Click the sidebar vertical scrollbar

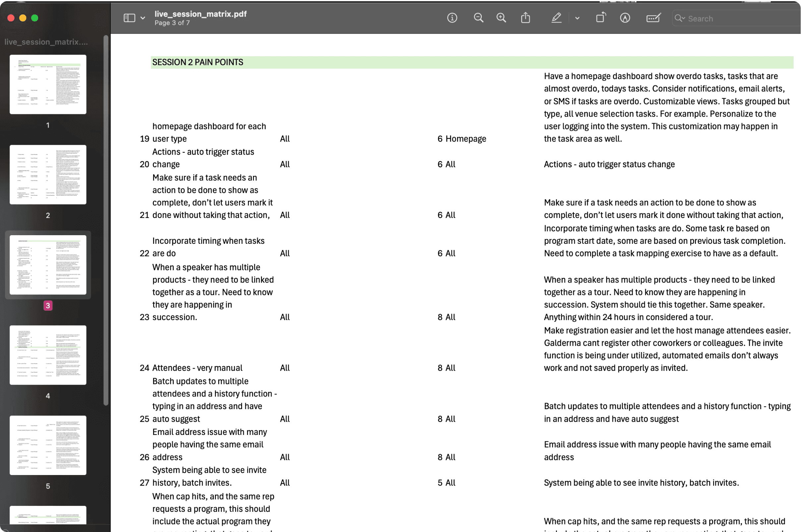pos(106,221)
